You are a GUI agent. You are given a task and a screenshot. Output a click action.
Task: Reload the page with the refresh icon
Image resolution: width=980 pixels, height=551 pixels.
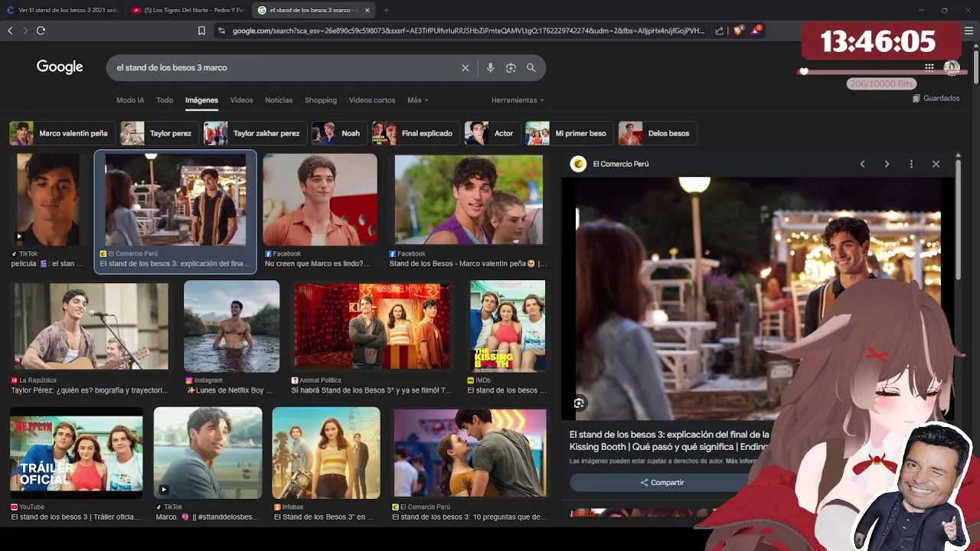[x=41, y=31]
